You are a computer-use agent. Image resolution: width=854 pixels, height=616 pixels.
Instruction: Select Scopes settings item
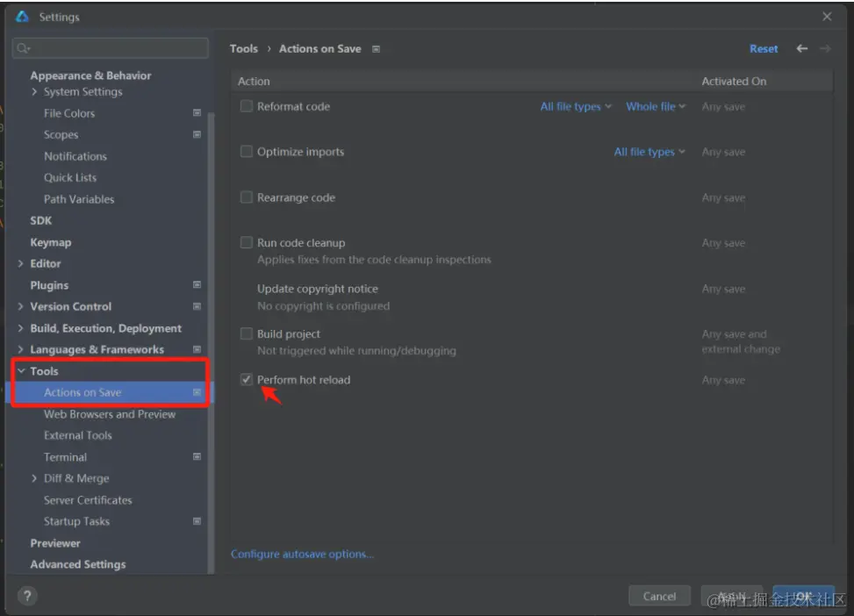61,134
